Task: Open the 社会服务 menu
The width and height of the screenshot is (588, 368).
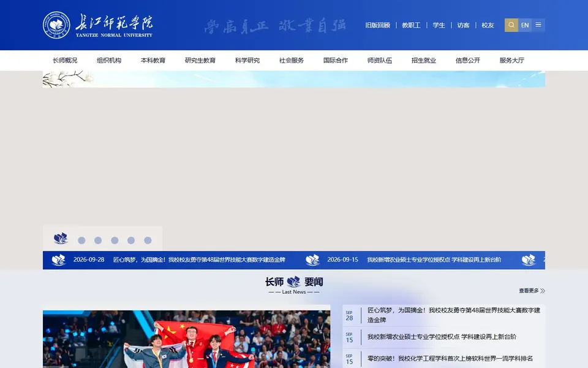Action: [x=292, y=61]
